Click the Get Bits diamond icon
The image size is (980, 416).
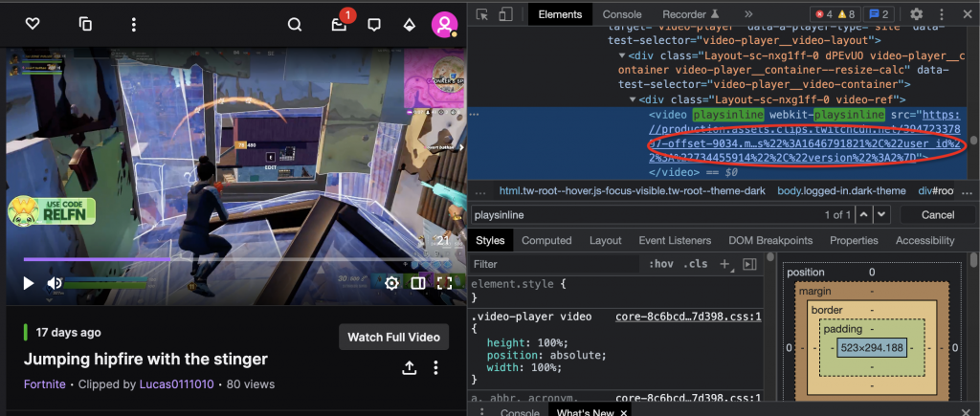(409, 25)
